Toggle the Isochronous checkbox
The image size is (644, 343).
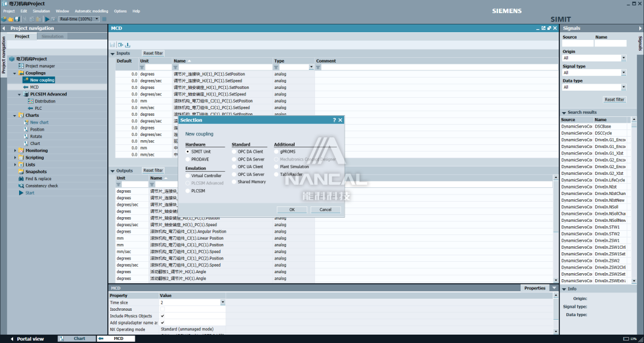162,309
